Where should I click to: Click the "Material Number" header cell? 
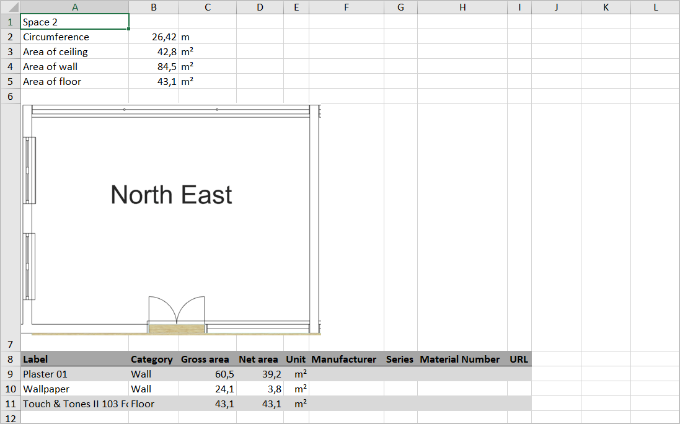[462, 359]
